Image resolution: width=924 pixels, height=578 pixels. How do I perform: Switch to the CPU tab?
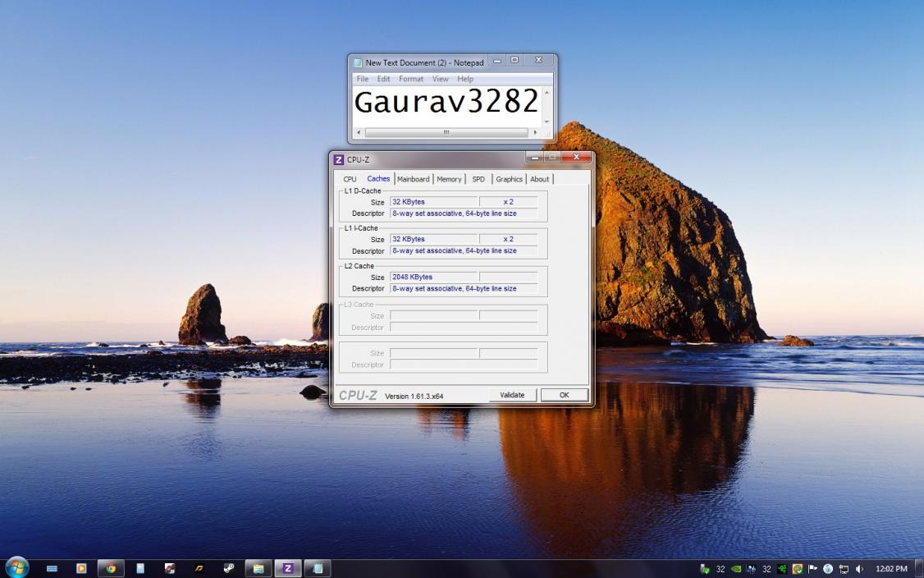pos(350,179)
